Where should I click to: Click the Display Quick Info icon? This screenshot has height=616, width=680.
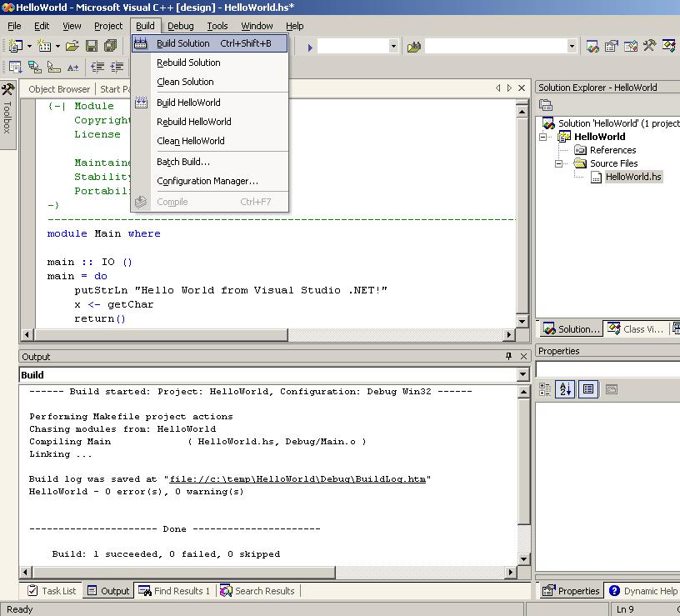point(54,67)
